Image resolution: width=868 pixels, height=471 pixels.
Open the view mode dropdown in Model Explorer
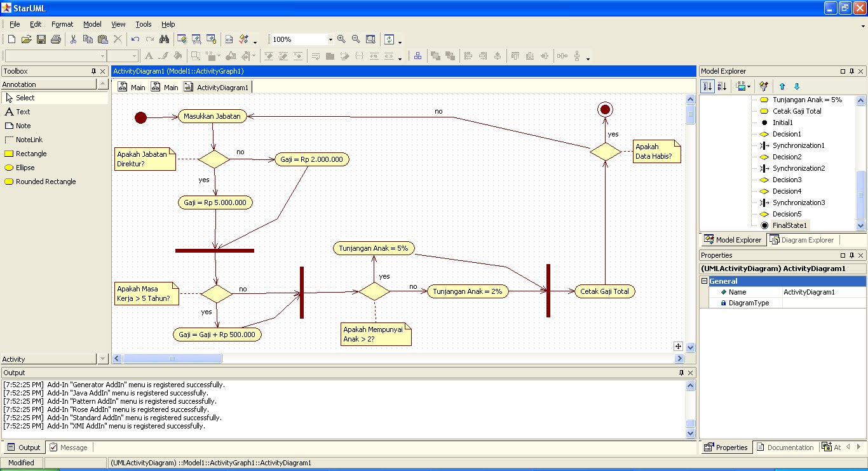pyautogui.click(x=749, y=86)
